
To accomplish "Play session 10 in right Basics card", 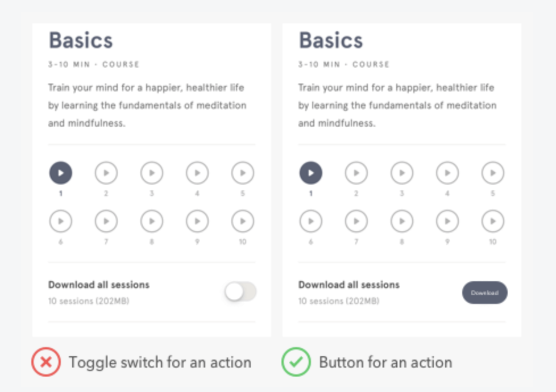I will pyautogui.click(x=493, y=222).
